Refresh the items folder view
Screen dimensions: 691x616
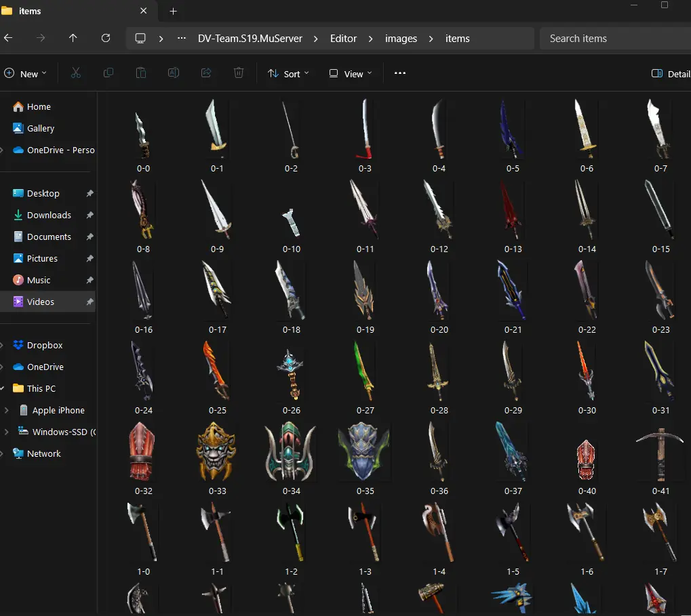click(x=106, y=39)
